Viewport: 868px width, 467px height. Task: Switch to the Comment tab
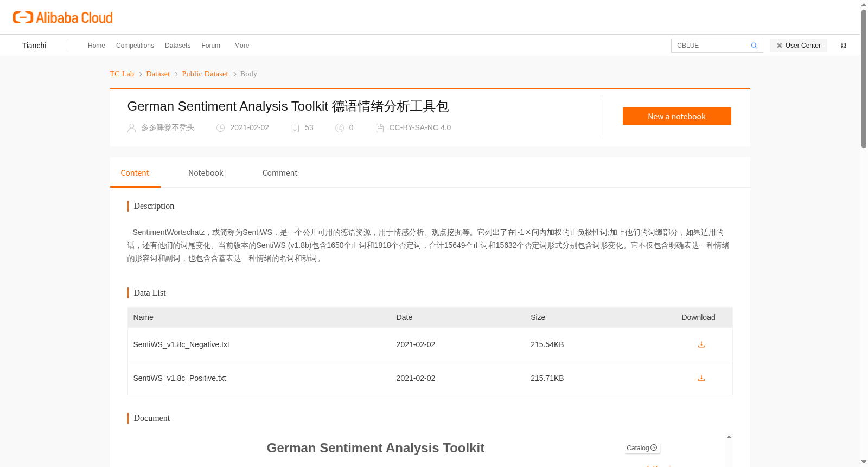[x=280, y=173]
